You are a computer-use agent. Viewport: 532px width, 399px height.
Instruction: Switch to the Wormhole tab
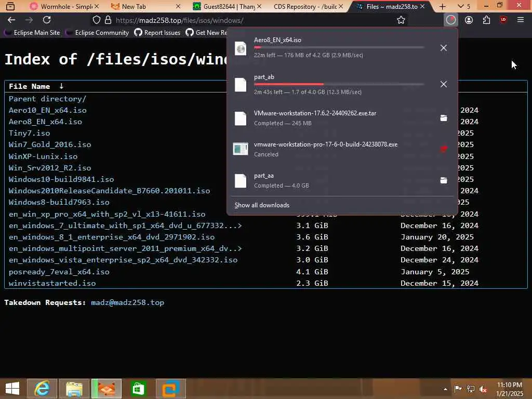pos(61,6)
